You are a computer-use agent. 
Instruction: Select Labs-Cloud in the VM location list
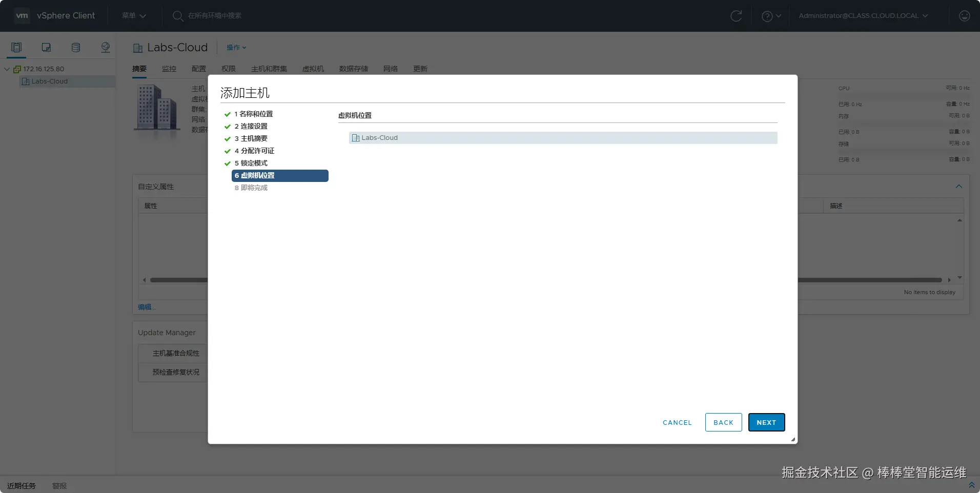(563, 138)
